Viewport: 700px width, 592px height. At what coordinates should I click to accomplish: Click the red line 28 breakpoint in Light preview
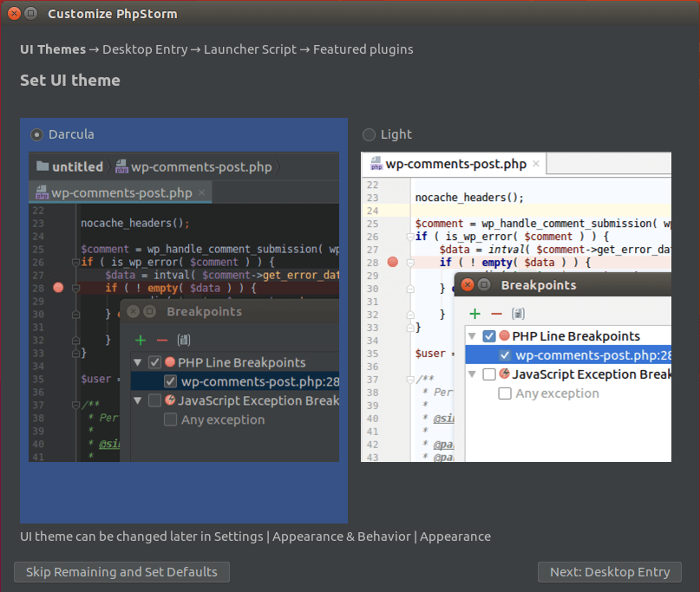point(392,262)
